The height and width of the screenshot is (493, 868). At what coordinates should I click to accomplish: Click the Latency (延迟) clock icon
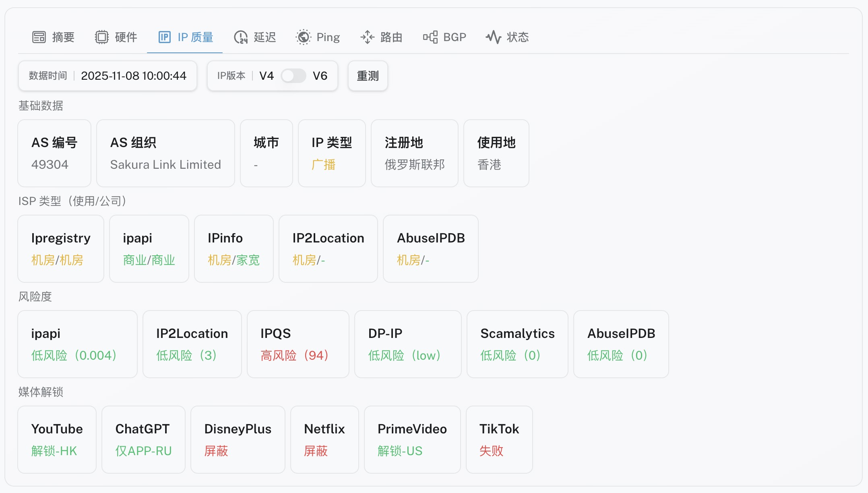241,37
